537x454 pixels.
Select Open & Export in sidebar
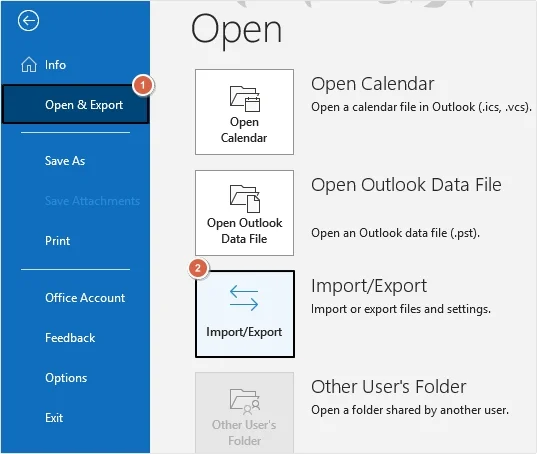[x=75, y=104]
